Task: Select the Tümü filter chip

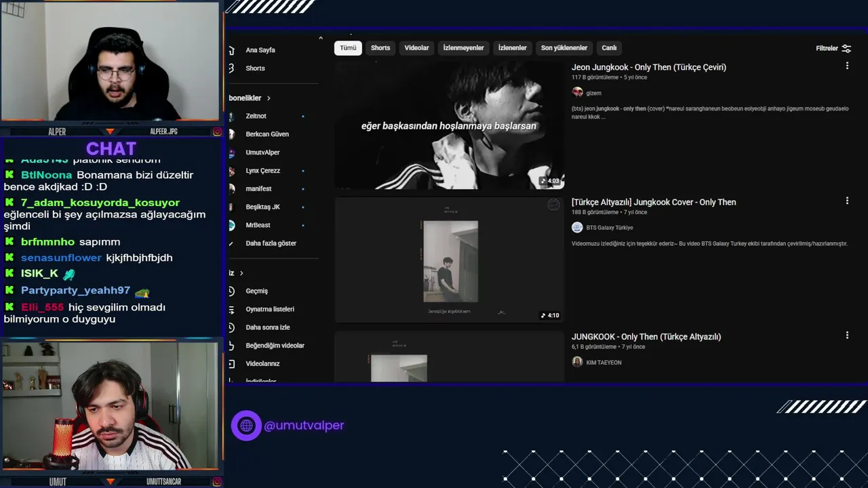Action: (x=348, y=48)
